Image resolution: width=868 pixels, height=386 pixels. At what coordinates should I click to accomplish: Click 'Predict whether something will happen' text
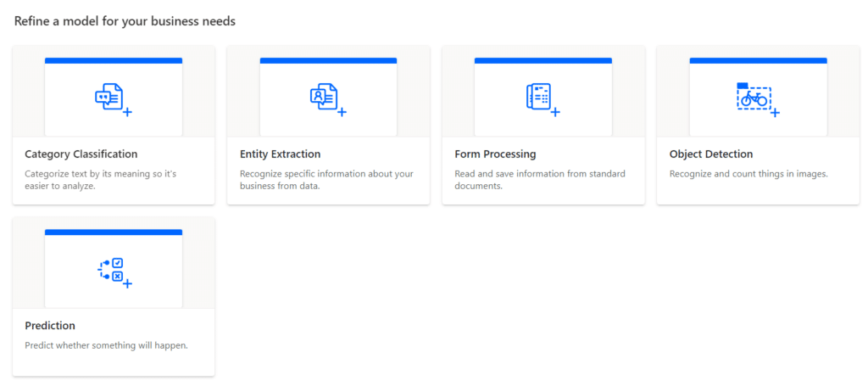pos(107,345)
